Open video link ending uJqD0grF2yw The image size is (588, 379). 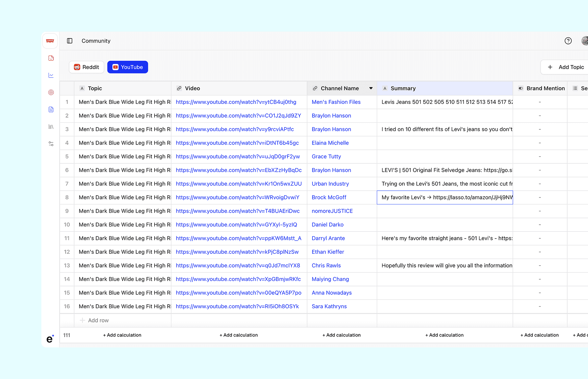[x=238, y=156]
